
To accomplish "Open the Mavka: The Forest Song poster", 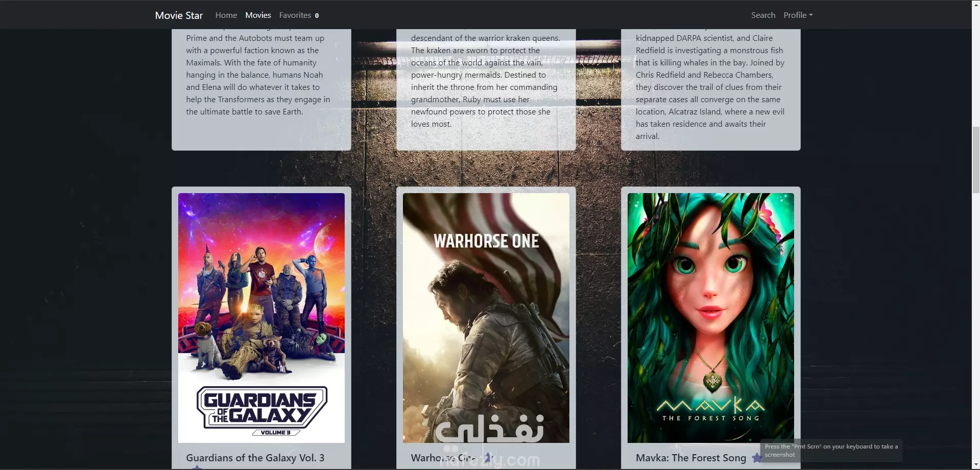I will [x=711, y=318].
